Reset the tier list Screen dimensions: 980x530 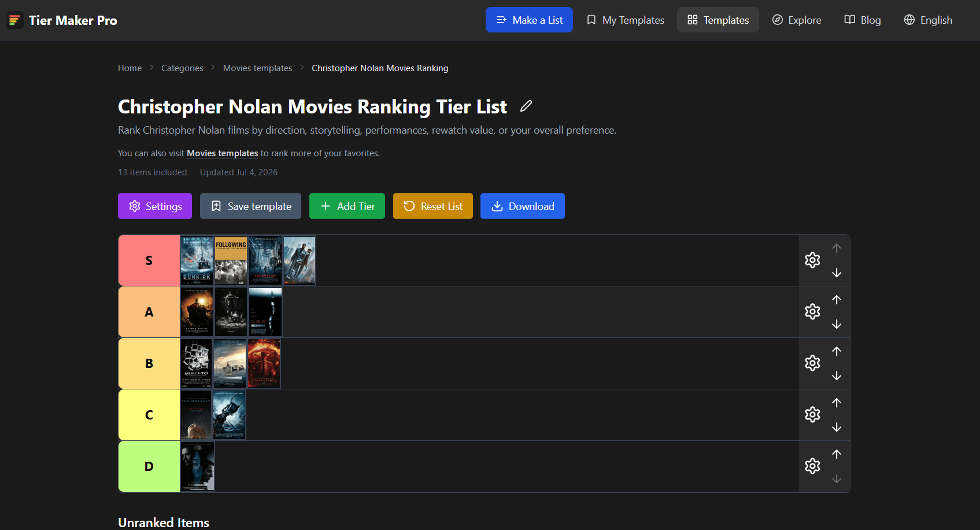click(433, 206)
